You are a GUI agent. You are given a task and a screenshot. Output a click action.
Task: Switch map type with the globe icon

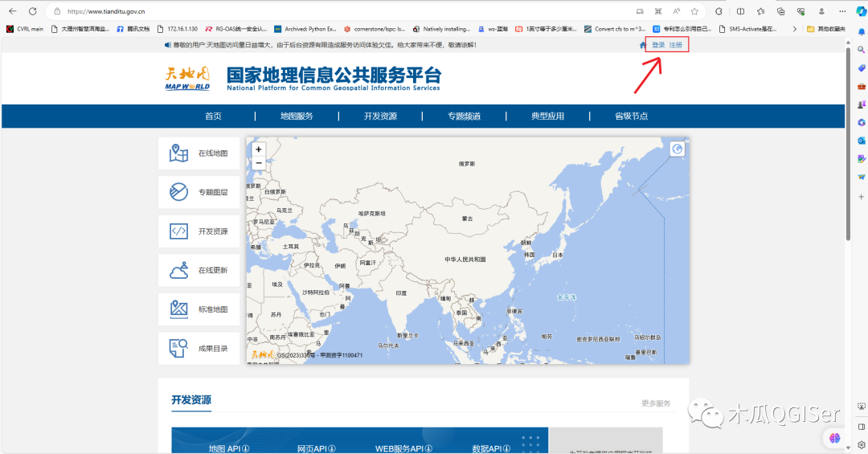click(677, 149)
